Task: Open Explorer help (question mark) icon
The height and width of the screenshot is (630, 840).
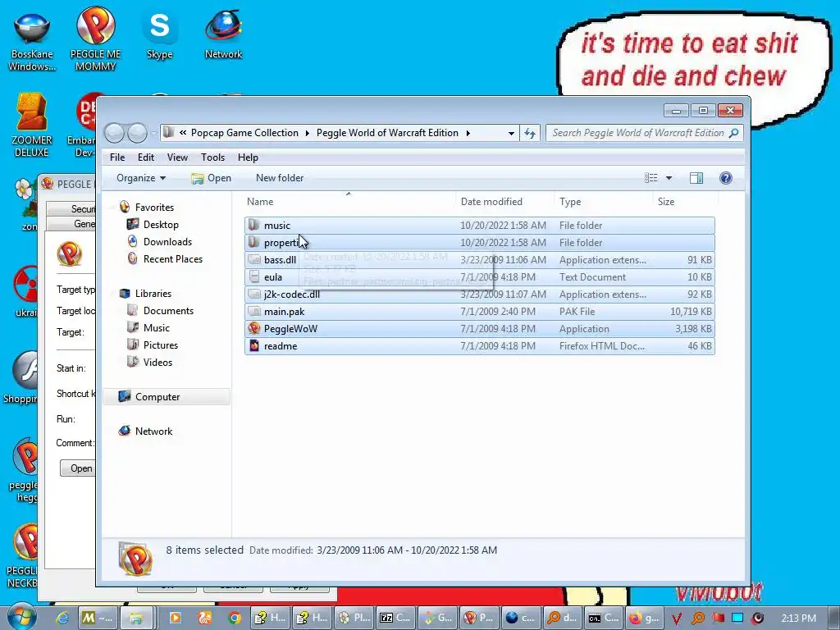Action: click(x=725, y=178)
